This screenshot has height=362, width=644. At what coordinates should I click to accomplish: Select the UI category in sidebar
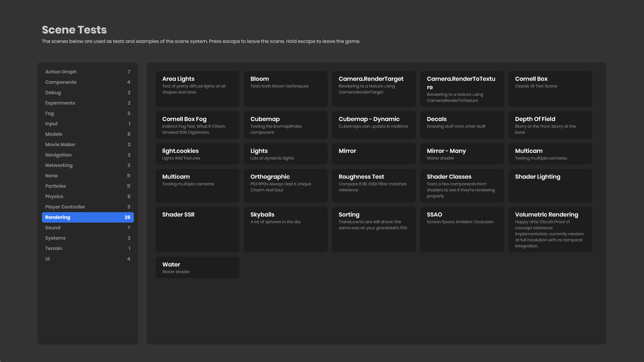[88, 259]
